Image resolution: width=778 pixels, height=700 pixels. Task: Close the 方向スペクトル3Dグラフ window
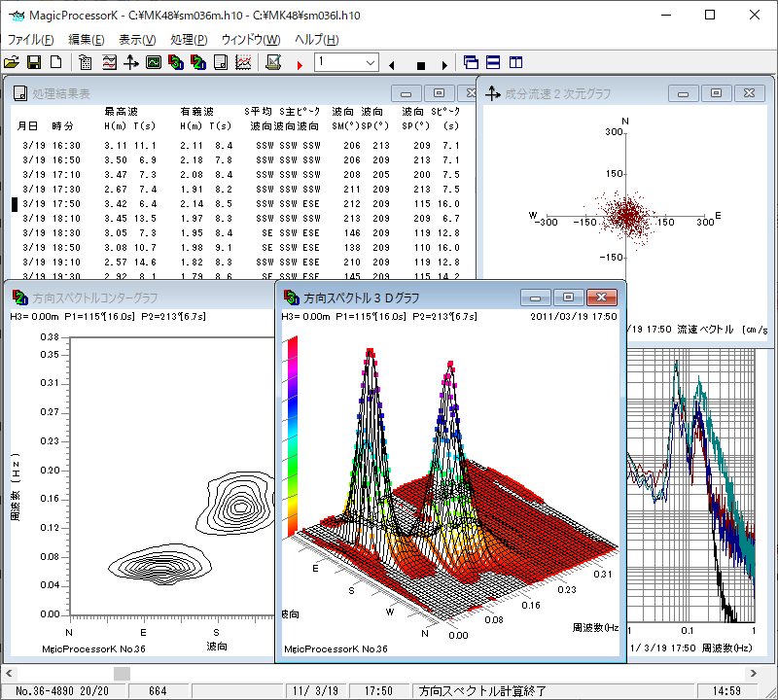click(x=602, y=297)
